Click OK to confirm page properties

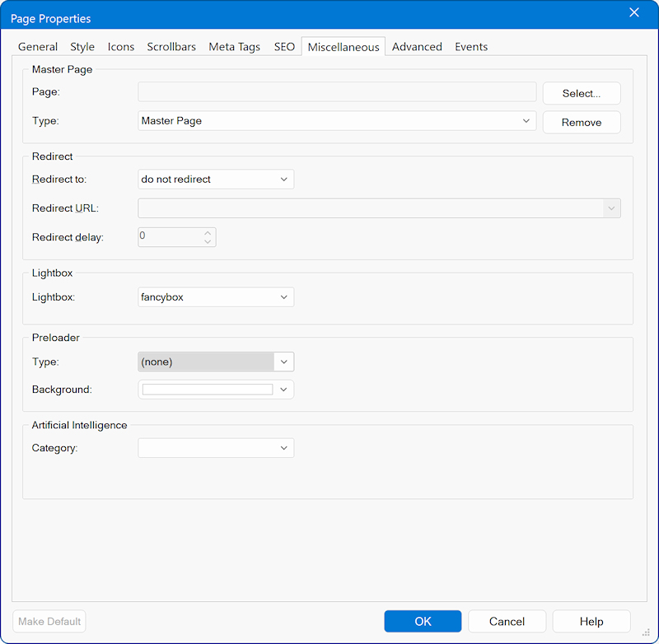click(423, 622)
